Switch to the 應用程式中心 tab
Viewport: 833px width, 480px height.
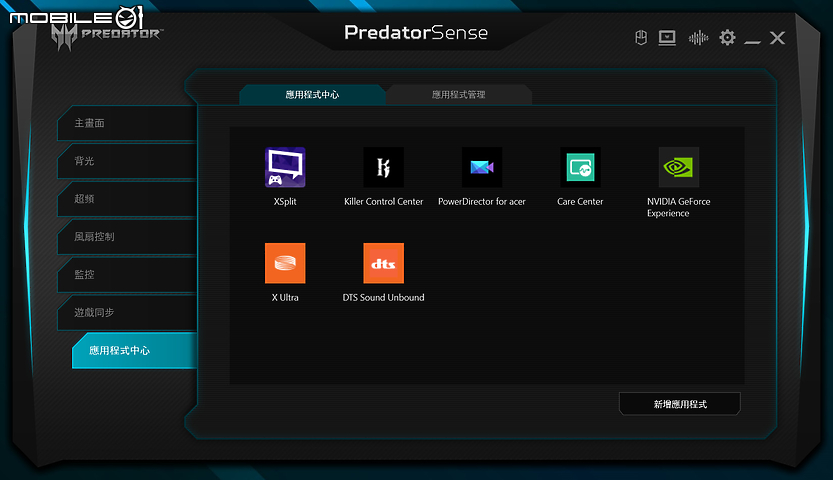coord(312,95)
